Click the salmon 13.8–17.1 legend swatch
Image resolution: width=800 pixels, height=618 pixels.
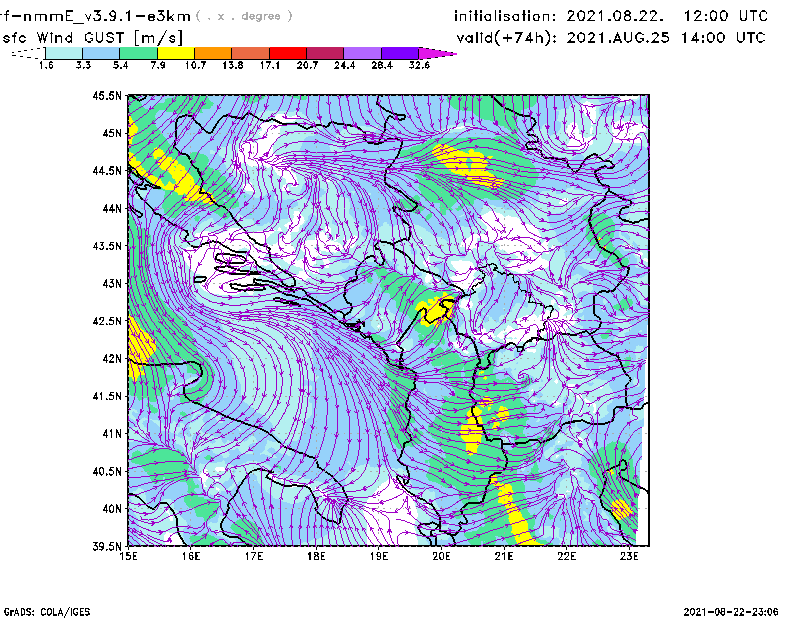coord(251,53)
